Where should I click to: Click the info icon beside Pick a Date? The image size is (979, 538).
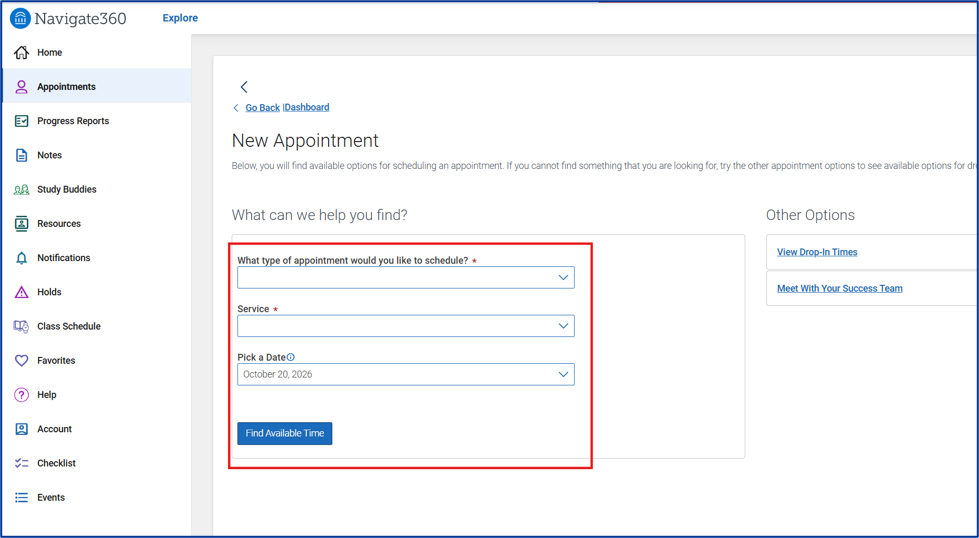click(x=290, y=358)
